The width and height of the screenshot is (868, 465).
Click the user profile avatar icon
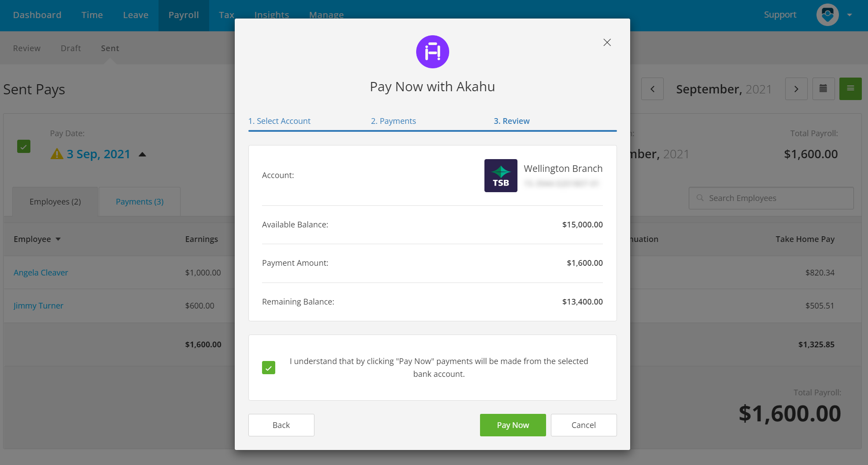tap(827, 15)
